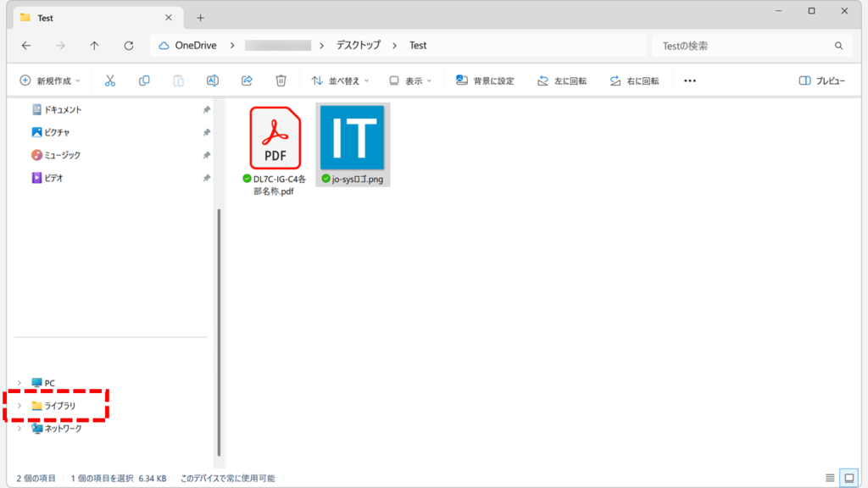Click 右に回転 button
The width and height of the screenshot is (868, 488).
pyautogui.click(x=634, y=80)
